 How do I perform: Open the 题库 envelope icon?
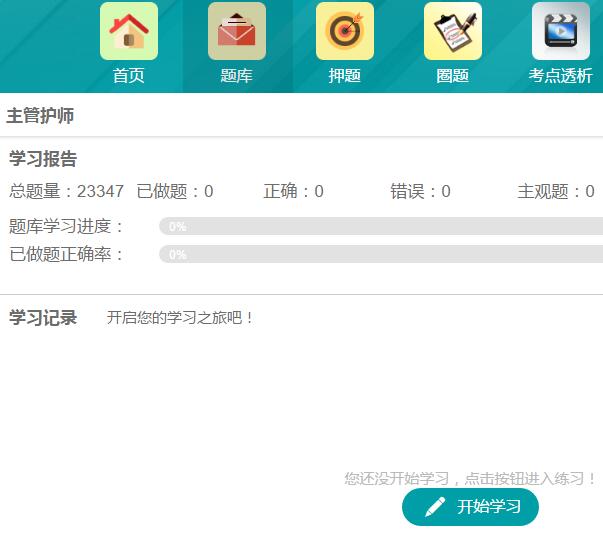pos(237,31)
